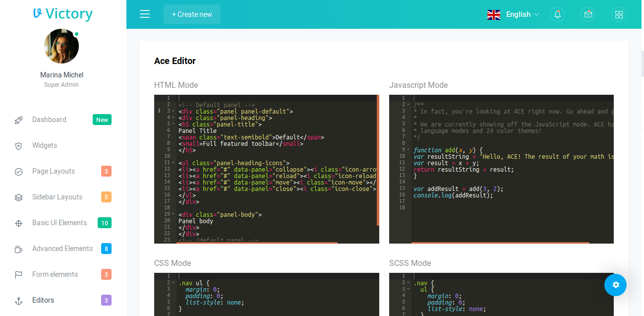Click the Create new button
This screenshot has height=316, width=644.
(x=192, y=14)
